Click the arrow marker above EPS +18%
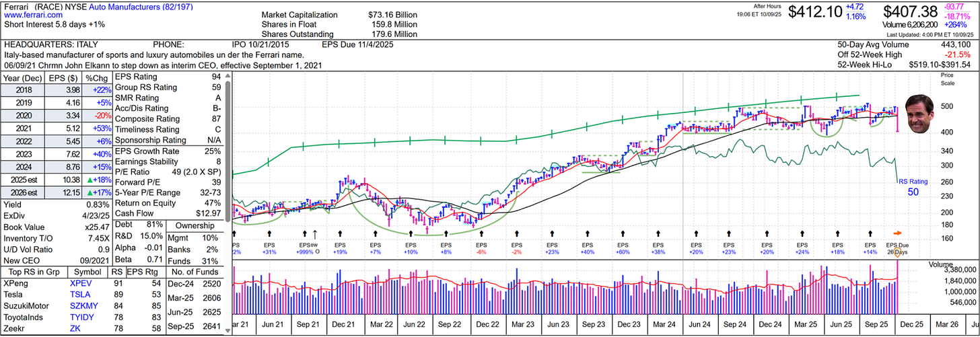This screenshot has height=337, width=980. tap(837, 233)
